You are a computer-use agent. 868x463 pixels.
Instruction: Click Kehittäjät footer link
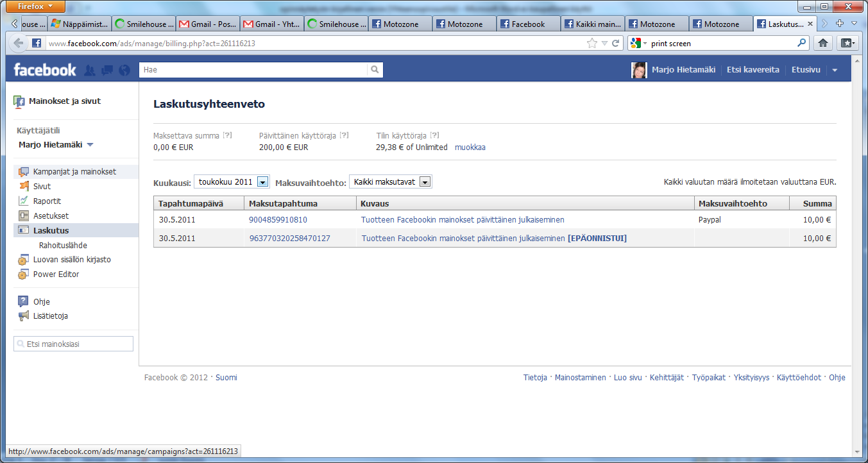pos(667,378)
